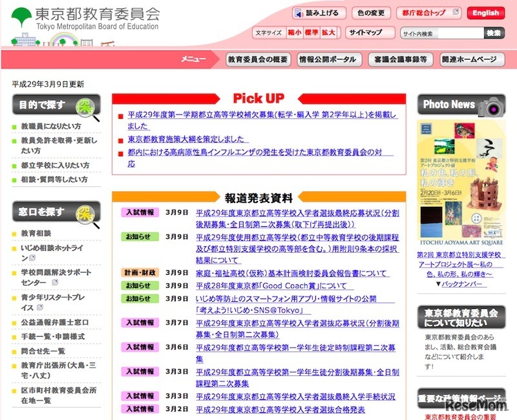Open 入学者選抜最終応募状況 news link
The width and height of the screenshot is (517, 420).
[297, 218]
